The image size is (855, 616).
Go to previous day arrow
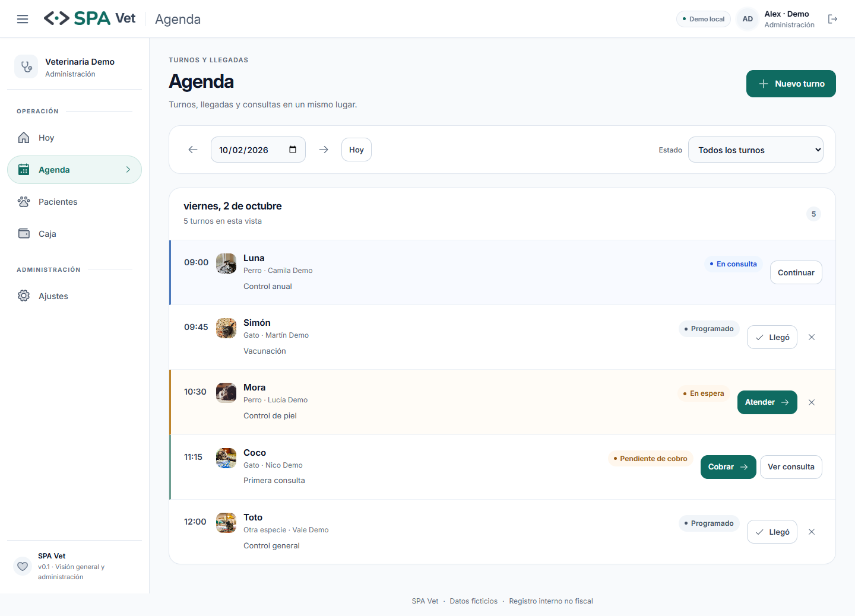(193, 150)
